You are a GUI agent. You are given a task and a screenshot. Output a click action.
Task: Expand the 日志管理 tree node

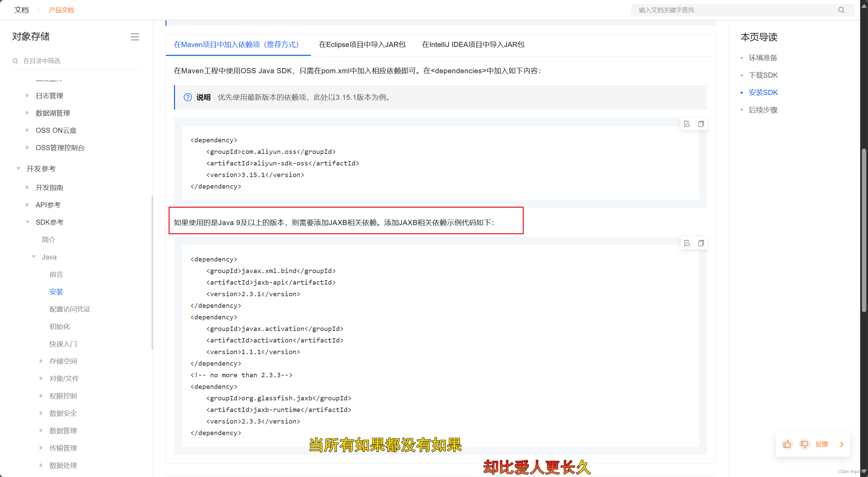tap(27, 96)
